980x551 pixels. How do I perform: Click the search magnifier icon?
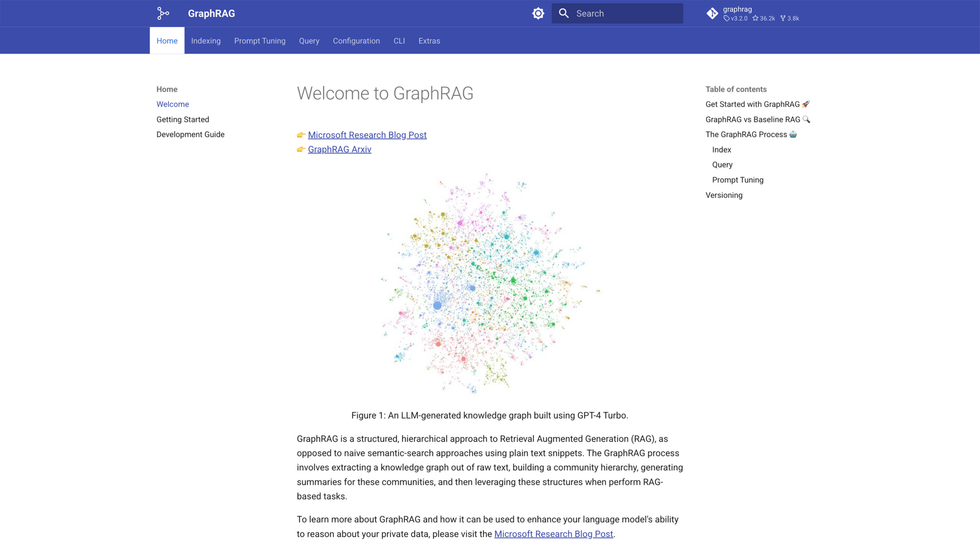563,13
